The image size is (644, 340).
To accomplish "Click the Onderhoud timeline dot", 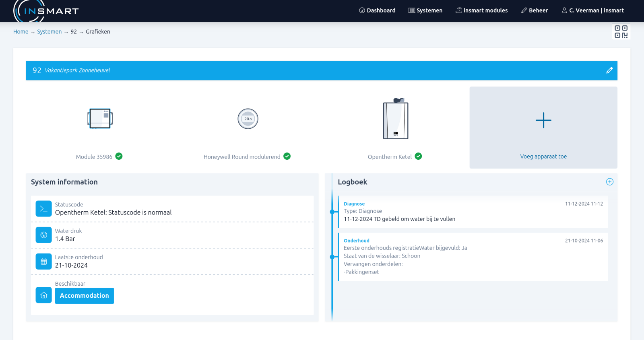I will click(332, 257).
